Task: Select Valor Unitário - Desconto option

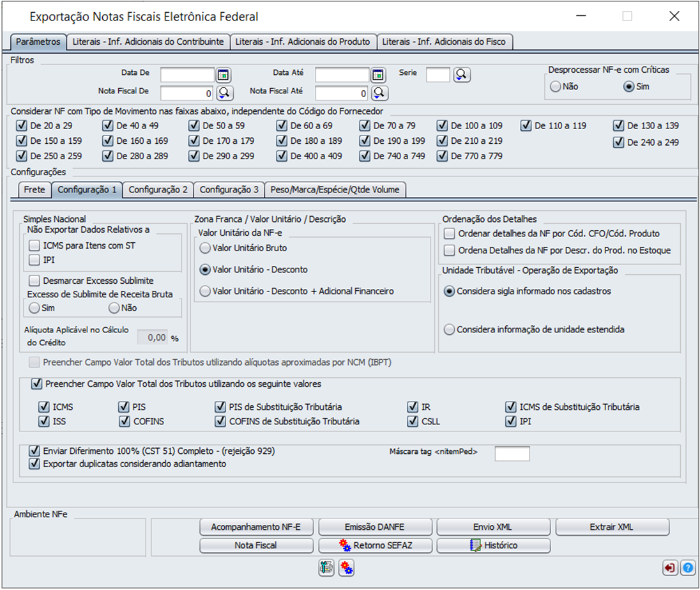Action: click(205, 270)
